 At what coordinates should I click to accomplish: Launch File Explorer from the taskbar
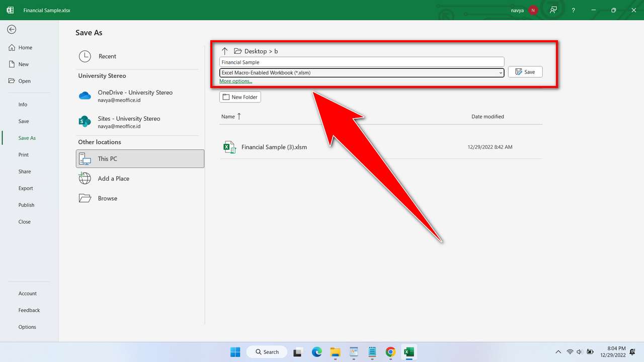335,352
